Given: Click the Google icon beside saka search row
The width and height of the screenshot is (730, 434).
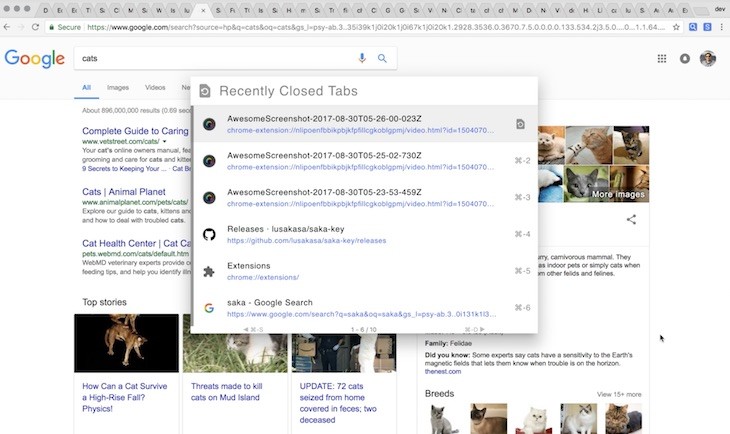Looking at the screenshot, I should coord(209,308).
